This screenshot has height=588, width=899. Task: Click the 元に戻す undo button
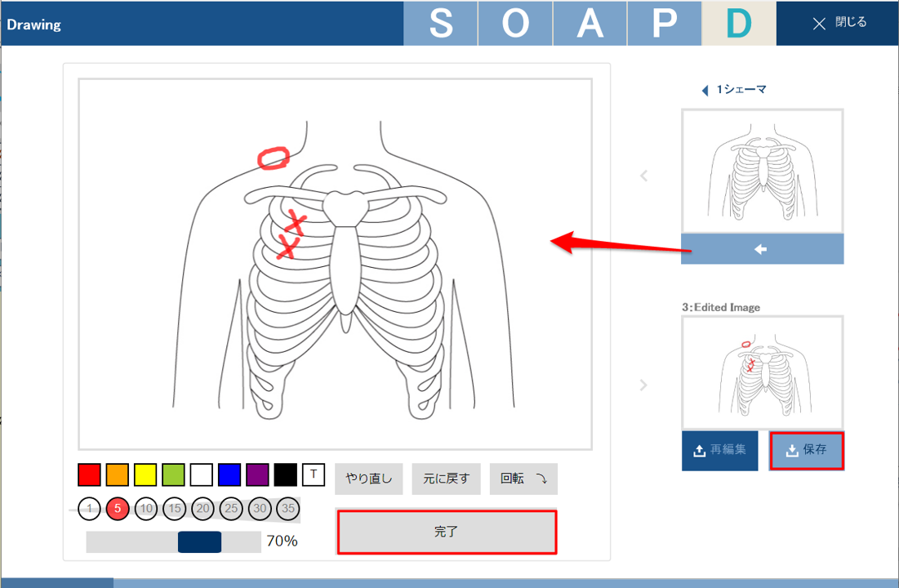pyautogui.click(x=446, y=479)
